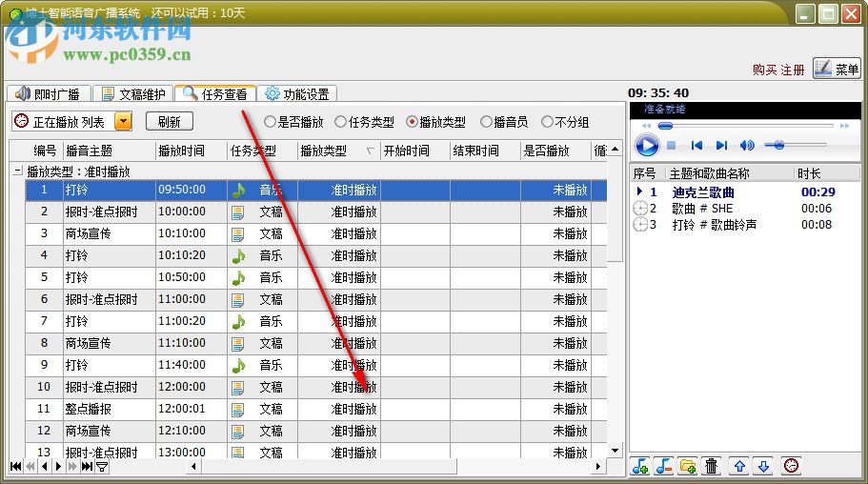Click the playback seek slider handle

click(665, 127)
